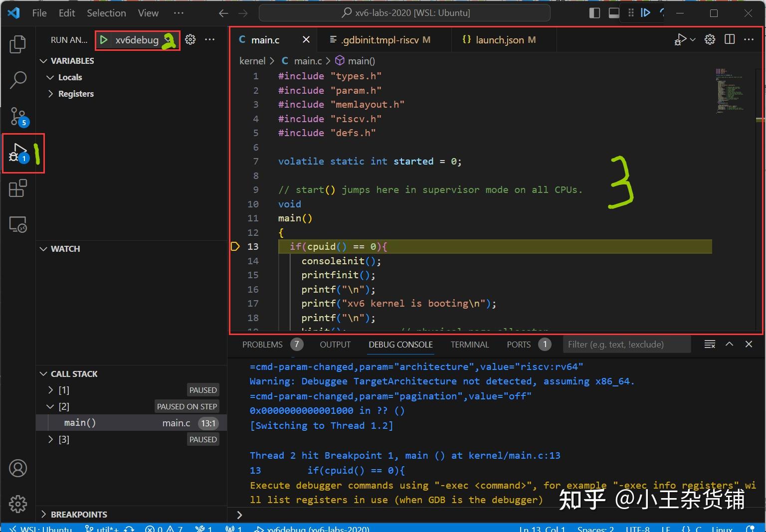Toggle the Panel visibility in the title bar
This screenshot has height=532, width=766.
(613, 13)
